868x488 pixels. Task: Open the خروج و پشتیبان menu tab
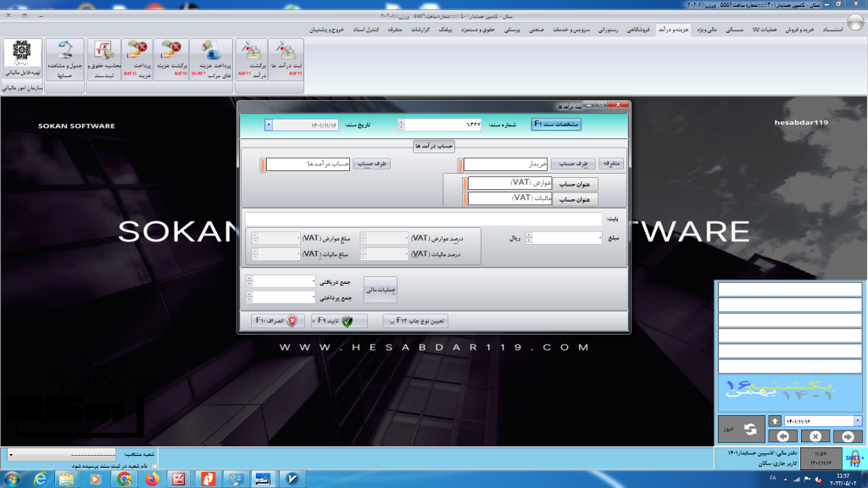pyautogui.click(x=326, y=30)
